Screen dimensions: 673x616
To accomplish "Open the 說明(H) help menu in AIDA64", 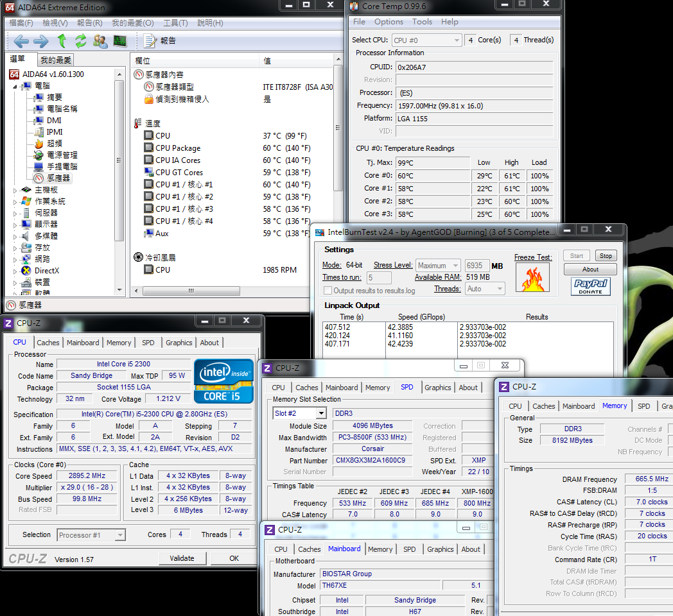I will point(211,22).
